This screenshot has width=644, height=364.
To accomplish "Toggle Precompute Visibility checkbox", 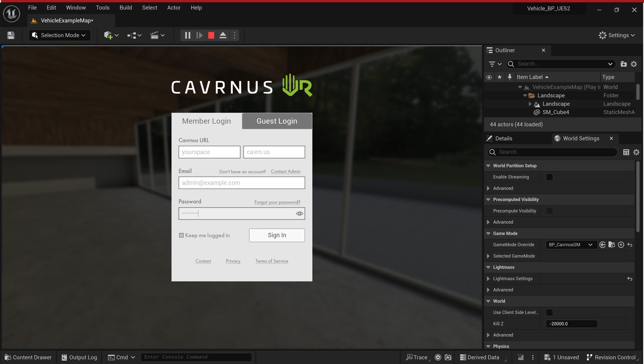I will click(549, 211).
